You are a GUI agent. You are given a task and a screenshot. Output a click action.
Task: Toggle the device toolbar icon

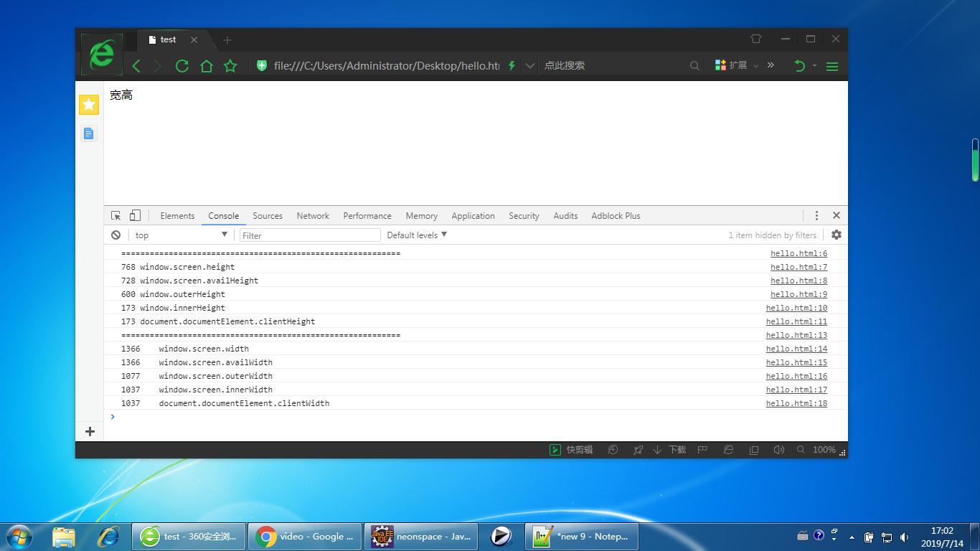(x=134, y=215)
